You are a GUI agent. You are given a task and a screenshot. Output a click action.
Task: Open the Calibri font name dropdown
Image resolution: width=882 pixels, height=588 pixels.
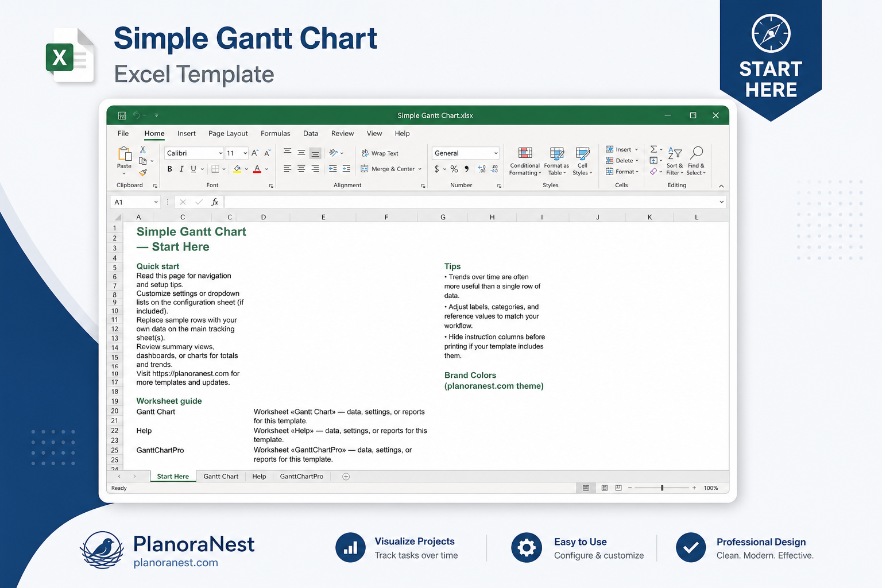coord(220,153)
